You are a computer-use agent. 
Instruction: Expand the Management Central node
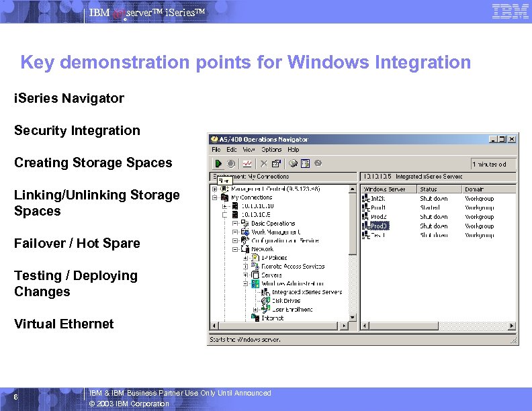coord(214,189)
